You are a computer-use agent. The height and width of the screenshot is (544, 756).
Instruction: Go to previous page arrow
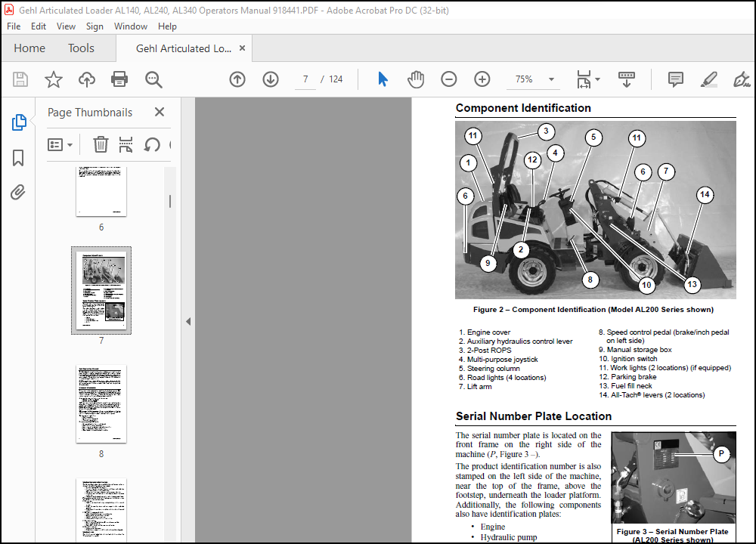click(x=237, y=79)
